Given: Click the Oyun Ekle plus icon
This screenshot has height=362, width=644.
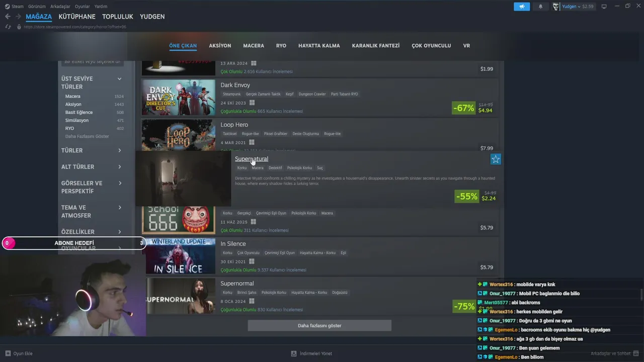Looking at the screenshot, I should 8,353.
